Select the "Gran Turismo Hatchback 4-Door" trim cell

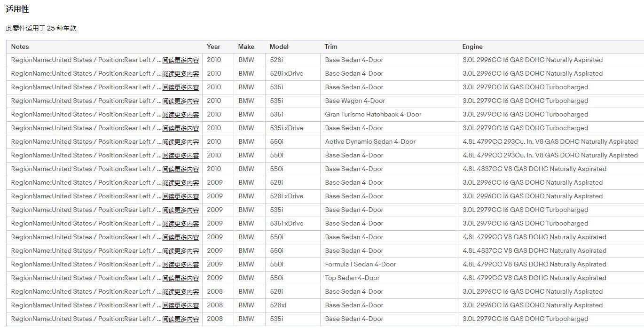[x=373, y=114]
